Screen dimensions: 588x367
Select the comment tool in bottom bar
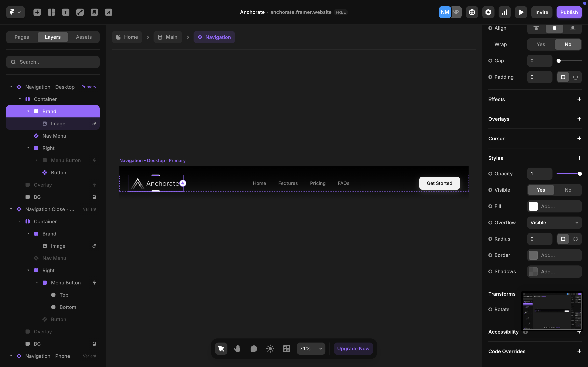[x=254, y=349]
